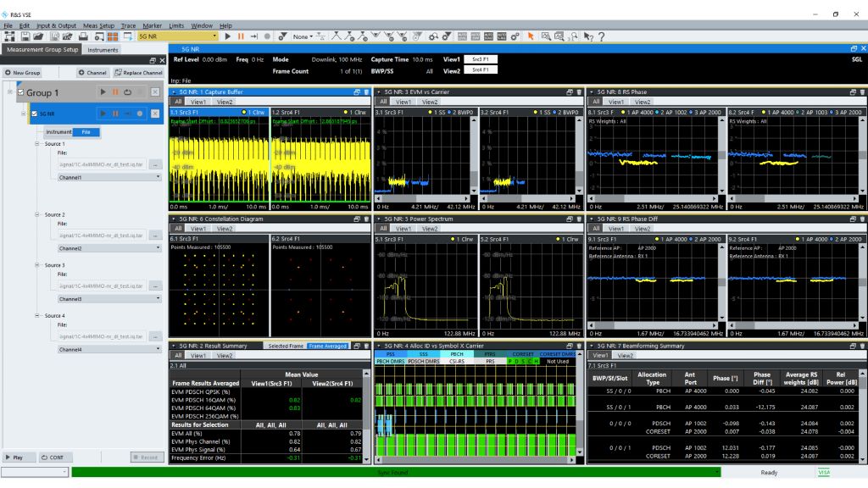This screenshot has height=488, width=868.
Task: Collapse the Source 3 tree node
Action: tap(37, 265)
